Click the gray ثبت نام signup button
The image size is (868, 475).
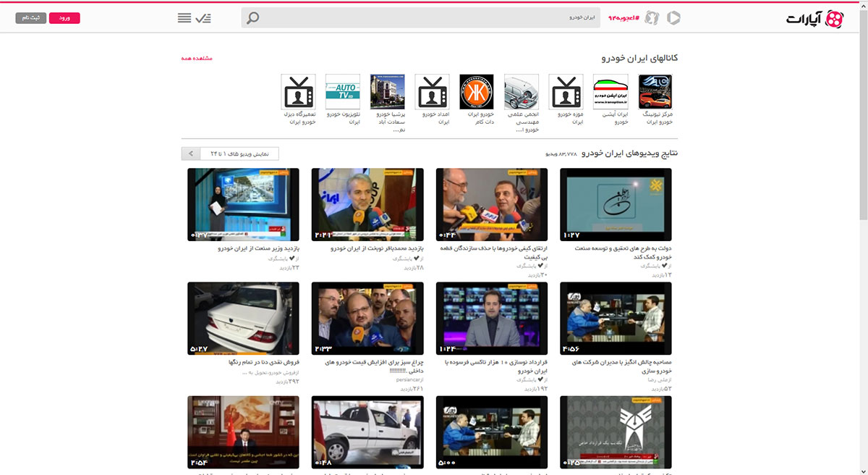pos(31,17)
